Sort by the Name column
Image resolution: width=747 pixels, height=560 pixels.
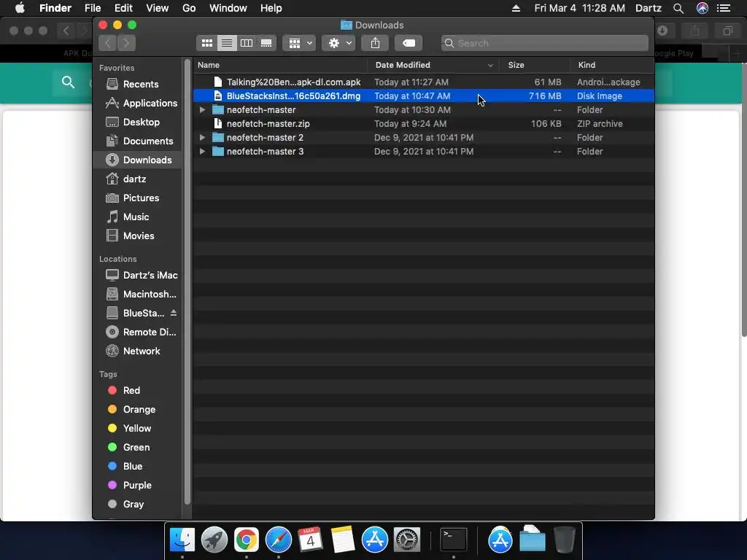coord(281,65)
